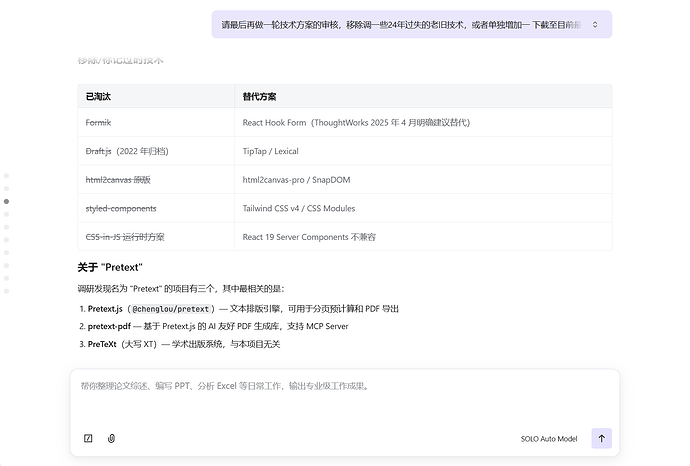Click the paperclip attachment icon

tap(111, 438)
